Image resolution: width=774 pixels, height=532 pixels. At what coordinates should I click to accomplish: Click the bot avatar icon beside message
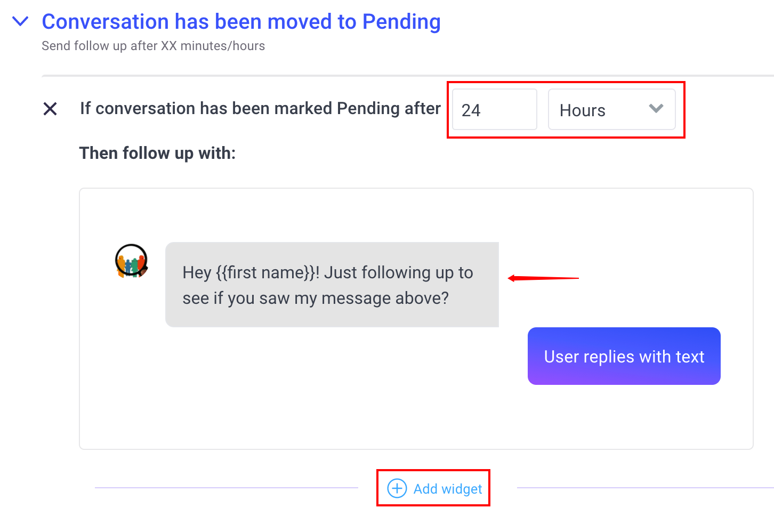tap(131, 261)
